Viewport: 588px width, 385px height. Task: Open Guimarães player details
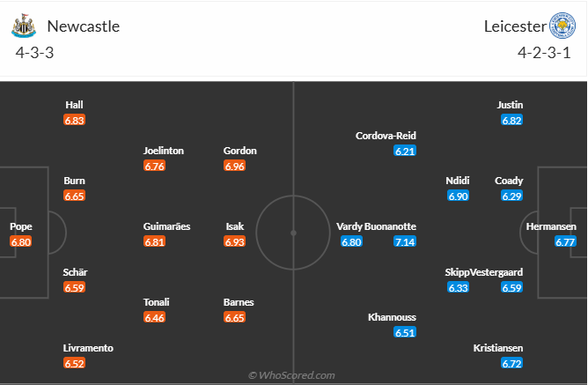click(166, 226)
